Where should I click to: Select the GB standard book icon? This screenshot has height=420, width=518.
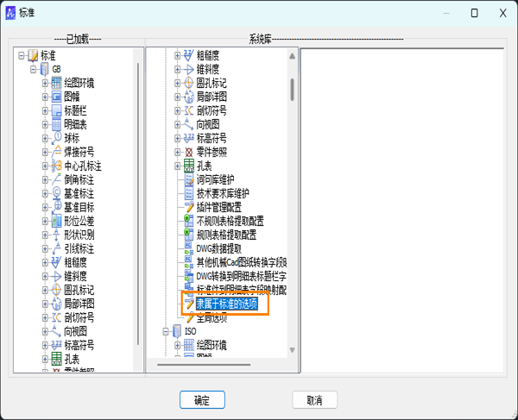click(x=45, y=69)
